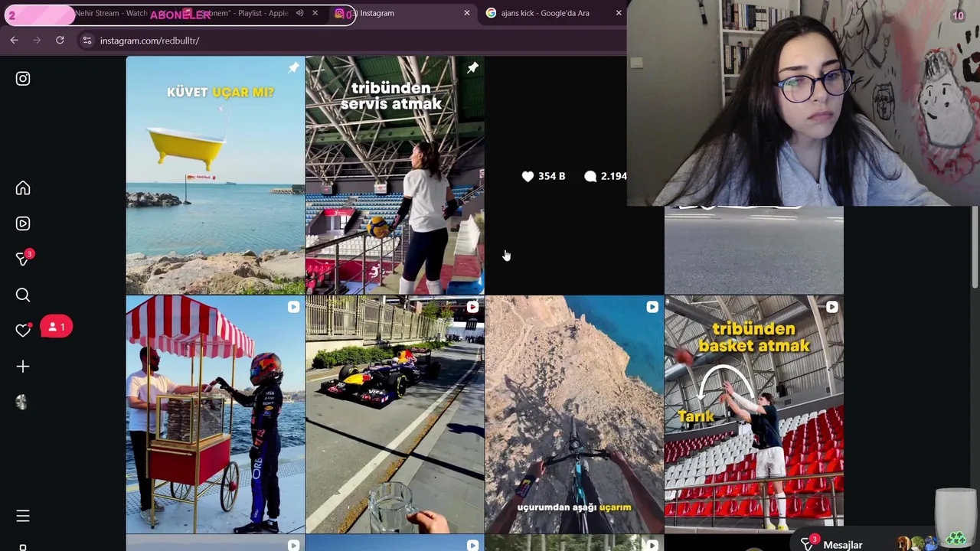Open the 'uçurumdan aşağı uçarım' bike post
This screenshot has height=551, width=980.
coord(574,414)
